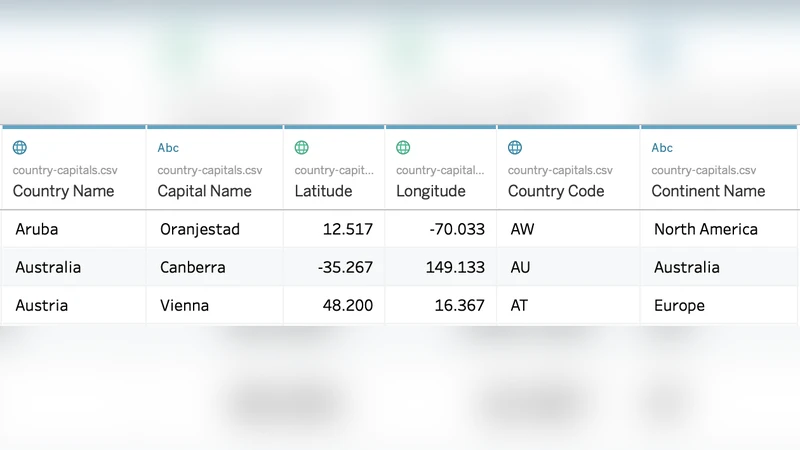Click the globe icon above Country Name
Image resolution: width=800 pixels, height=450 pixels.
[x=20, y=148]
